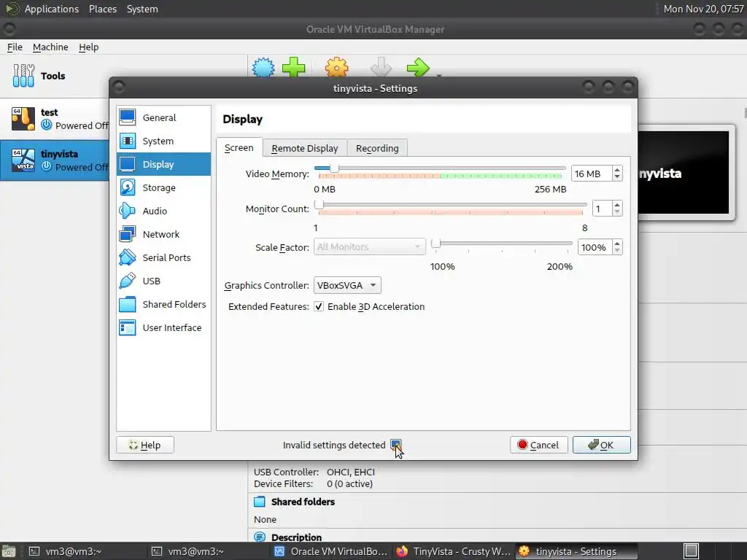
Task: Select the Display category in sidebar
Action: (163, 164)
